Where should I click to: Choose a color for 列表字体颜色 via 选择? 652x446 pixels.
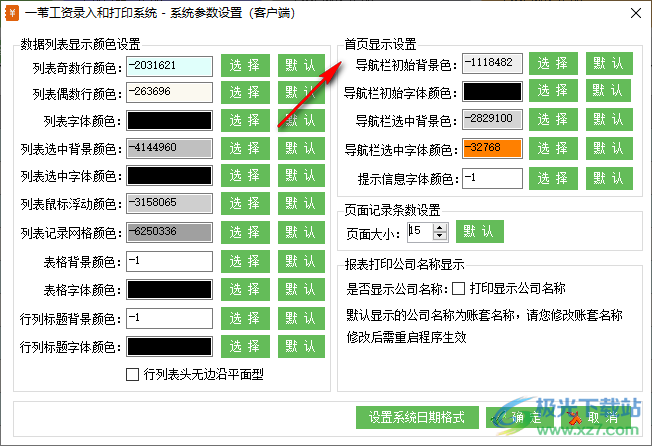(245, 121)
